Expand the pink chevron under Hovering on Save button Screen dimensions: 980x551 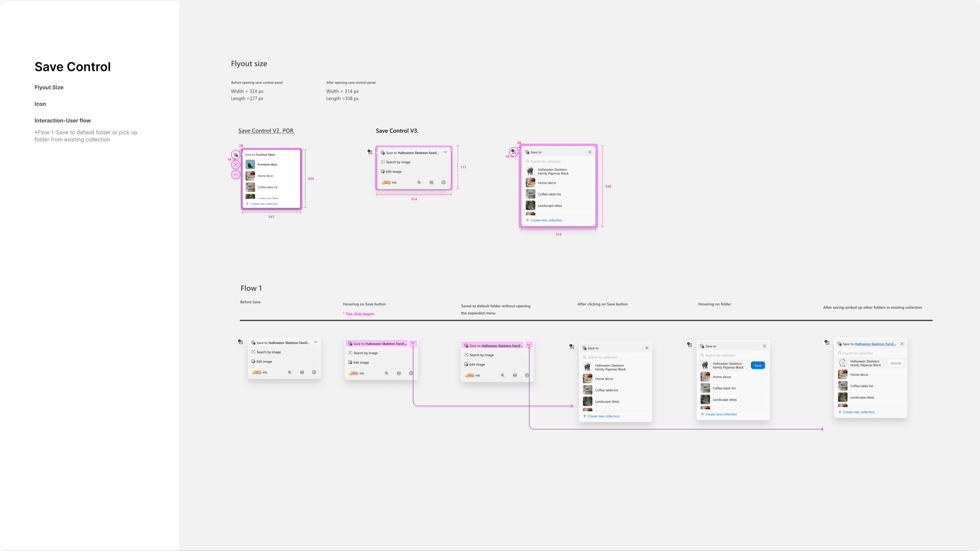[x=413, y=343]
